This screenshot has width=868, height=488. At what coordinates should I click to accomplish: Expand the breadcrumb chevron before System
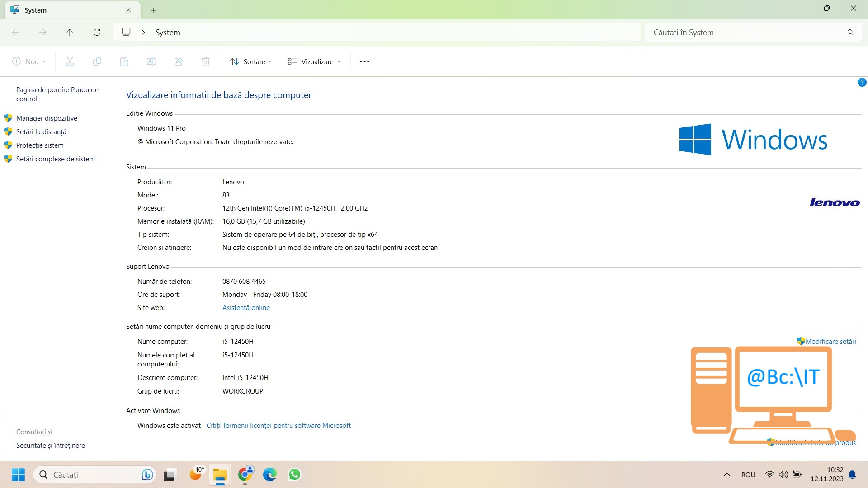click(x=143, y=33)
